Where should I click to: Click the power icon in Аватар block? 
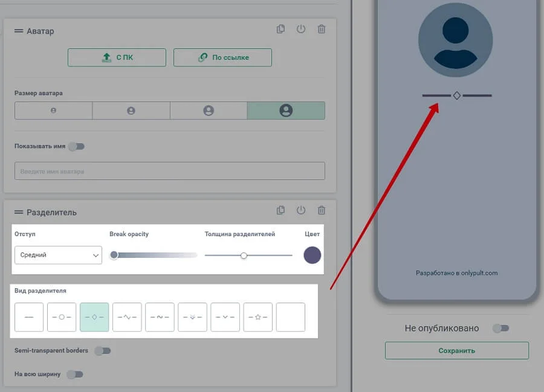click(x=301, y=29)
